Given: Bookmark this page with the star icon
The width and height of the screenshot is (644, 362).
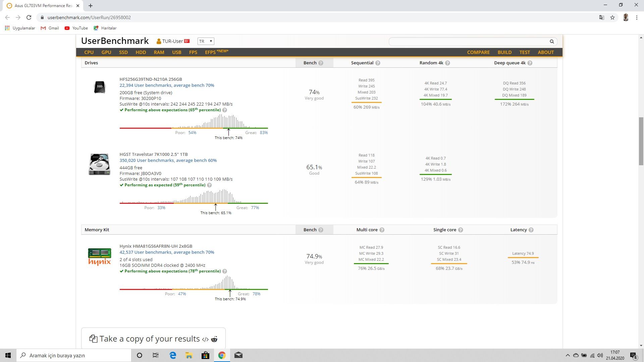Looking at the screenshot, I should pyautogui.click(x=612, y=17).
